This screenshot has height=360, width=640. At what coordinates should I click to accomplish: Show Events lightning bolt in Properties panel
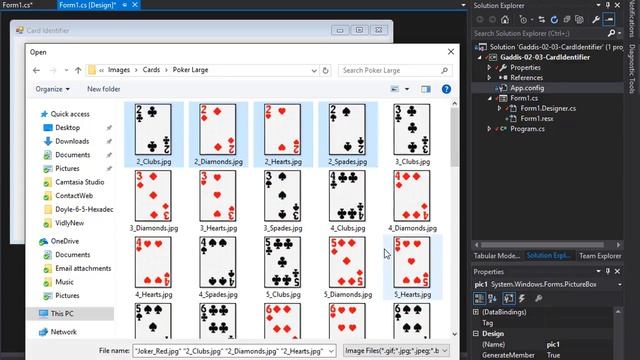tap(522, 298)
